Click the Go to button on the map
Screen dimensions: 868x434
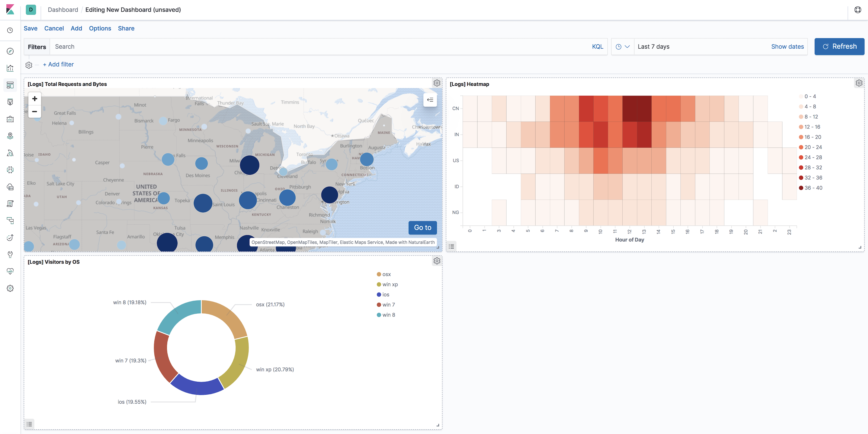(422, 228)
